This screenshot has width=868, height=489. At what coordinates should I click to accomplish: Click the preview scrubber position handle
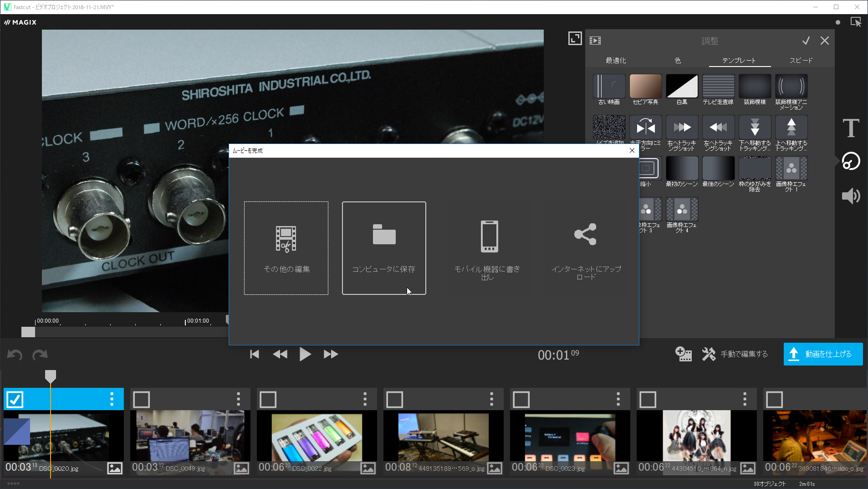[x=28, y=332]
